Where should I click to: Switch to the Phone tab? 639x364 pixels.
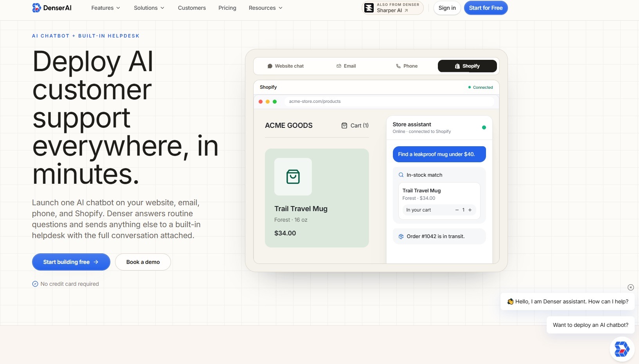pyautogui.click(x=407, y=66)
